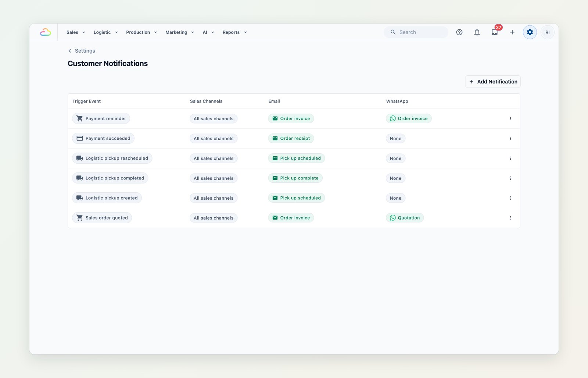Click the search magnifier icon

point(393,32)
